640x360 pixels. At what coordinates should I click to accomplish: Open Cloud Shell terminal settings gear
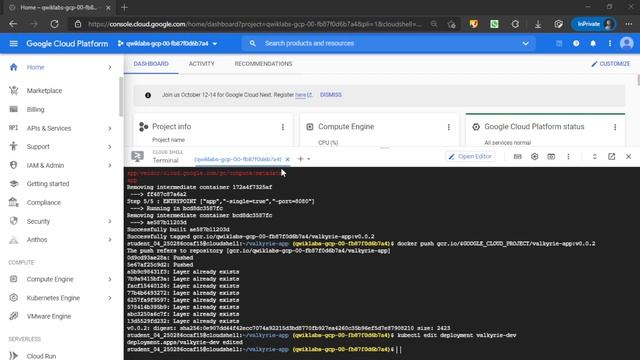(x=534, y=156)
